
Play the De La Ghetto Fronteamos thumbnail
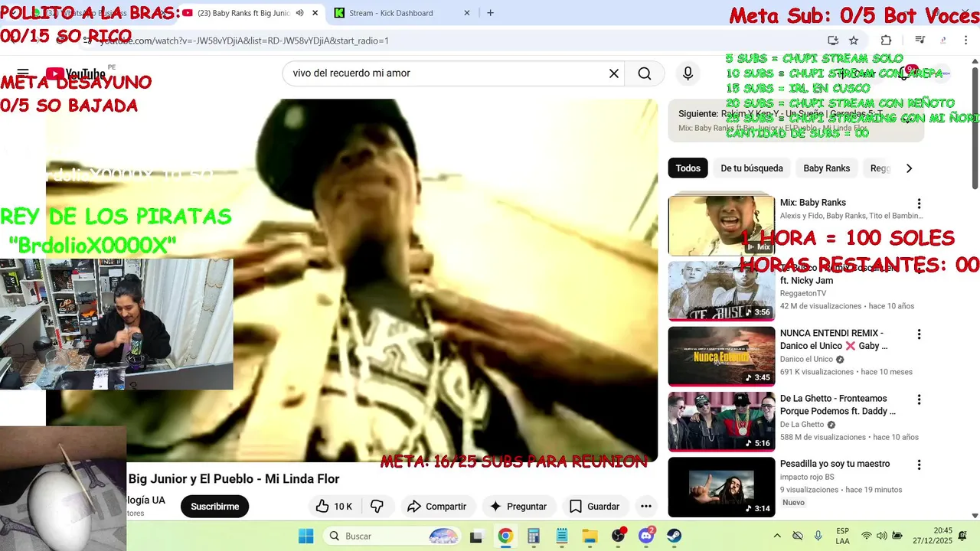point(721,422)
